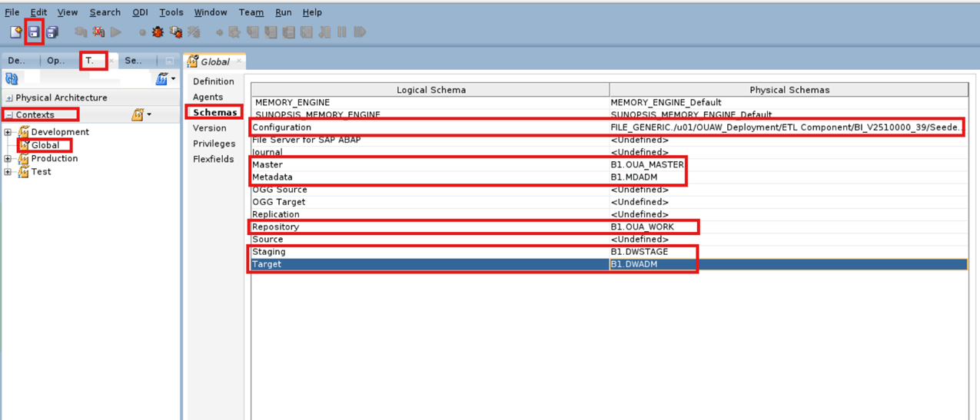
Task: Click the New object toolbar icon
Action: pos(15,32)
